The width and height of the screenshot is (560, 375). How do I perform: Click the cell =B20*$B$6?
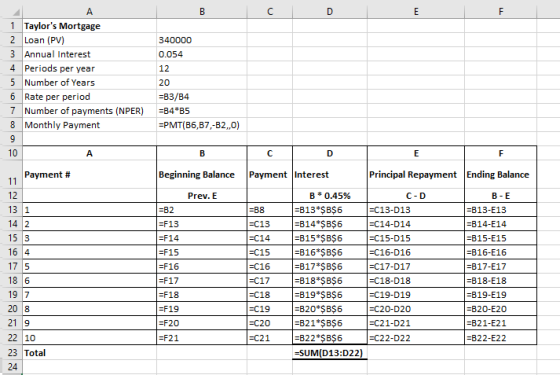click(330, 309)
